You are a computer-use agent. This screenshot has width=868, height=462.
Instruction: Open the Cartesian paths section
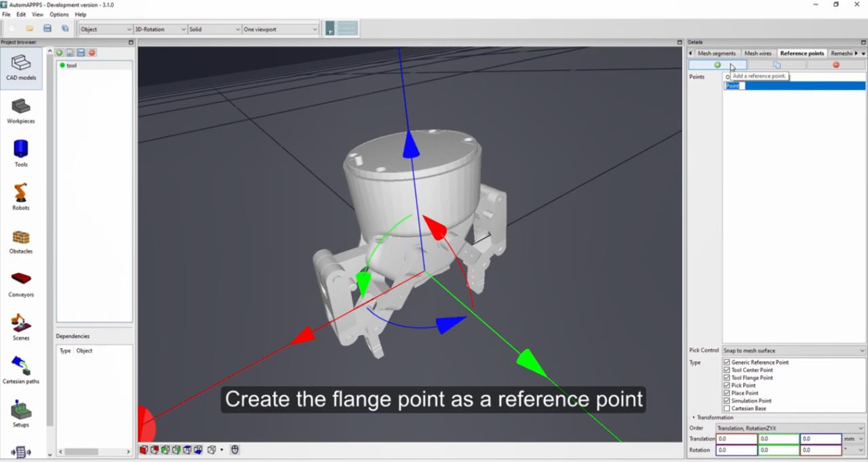pos(21,370)
